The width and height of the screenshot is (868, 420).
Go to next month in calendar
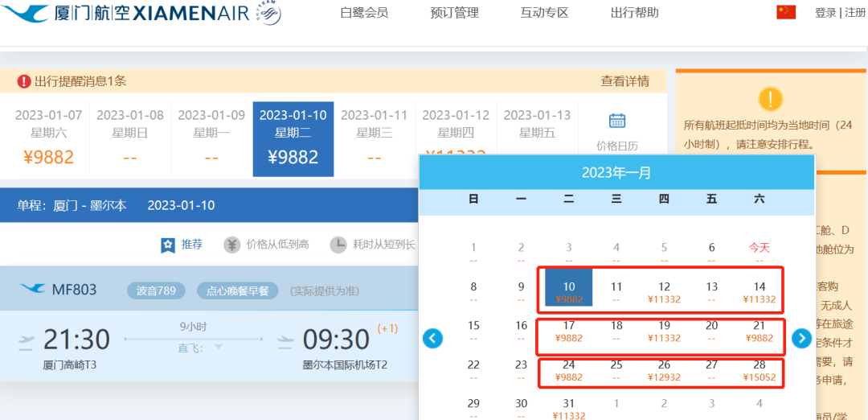tap(801, 338)
